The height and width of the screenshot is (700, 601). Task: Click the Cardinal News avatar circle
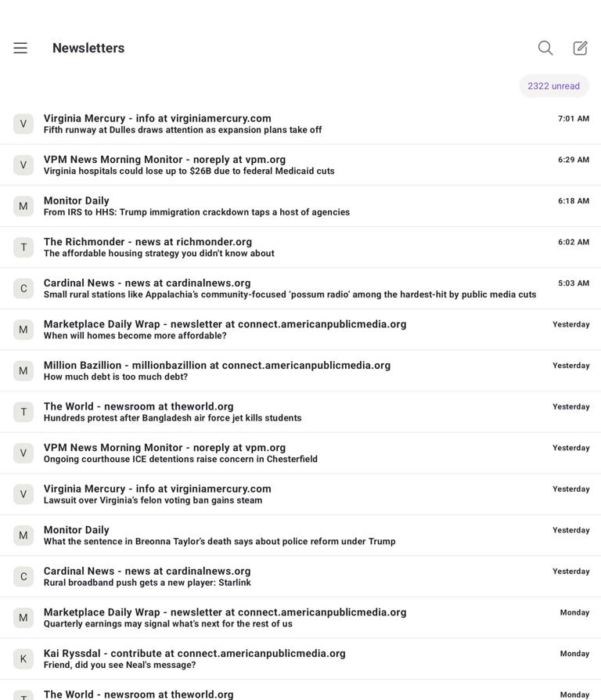[x=23, y=288]
